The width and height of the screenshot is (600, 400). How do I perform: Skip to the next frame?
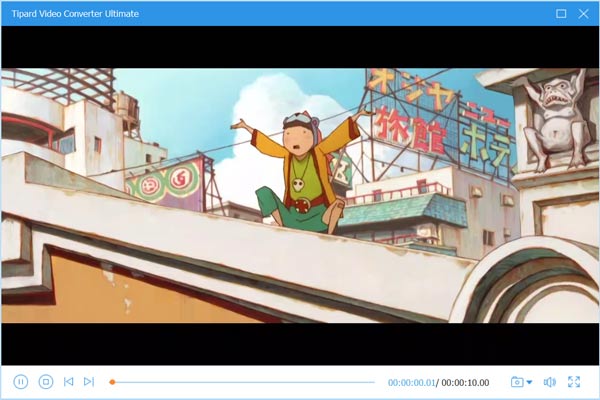(89, 382)
